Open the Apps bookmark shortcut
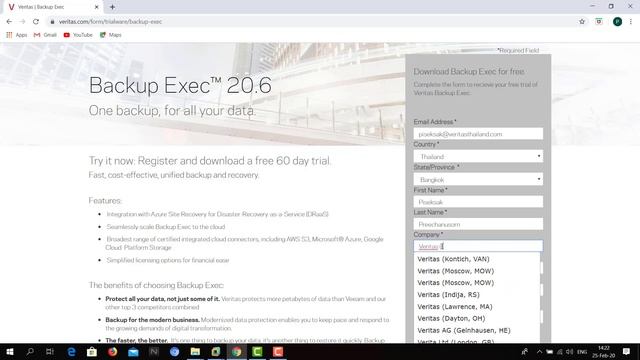 point(17,35)
